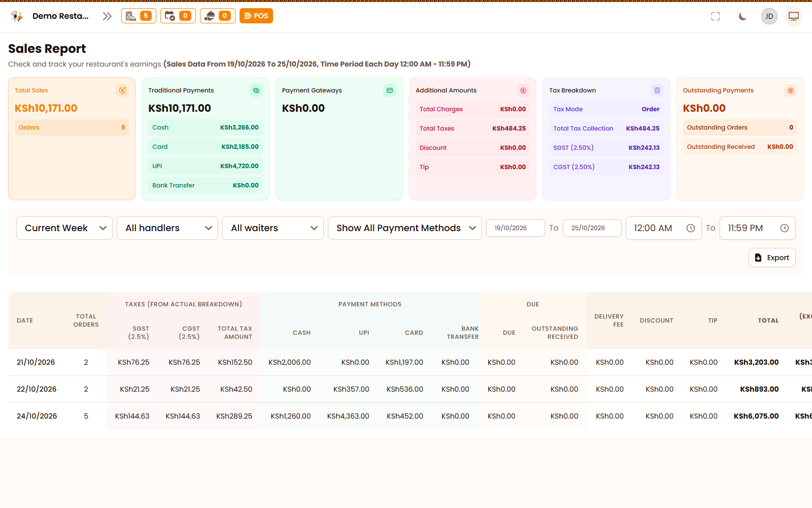Click Traditional Payments card icon
The width and height of the screenshot is (812, 508).
pos(256,90)
